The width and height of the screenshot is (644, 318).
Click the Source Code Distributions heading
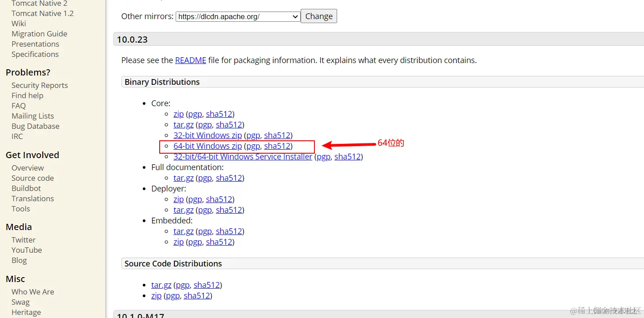tap(173, 263)
